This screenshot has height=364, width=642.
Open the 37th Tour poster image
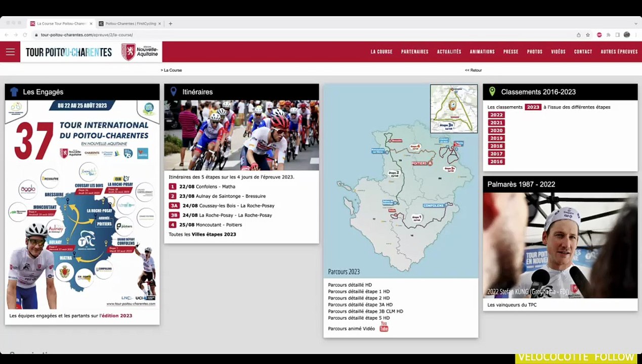click(82, 205)
